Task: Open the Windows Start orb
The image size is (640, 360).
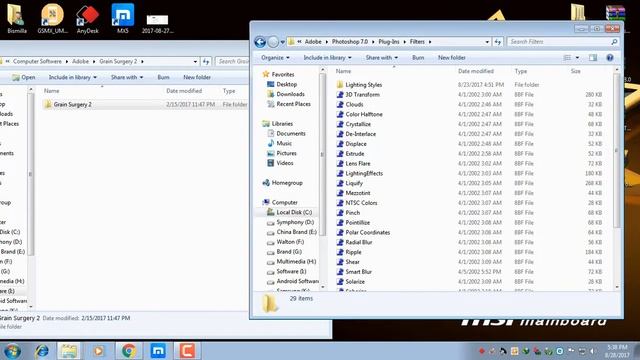Action: click(x=12, y=351)
